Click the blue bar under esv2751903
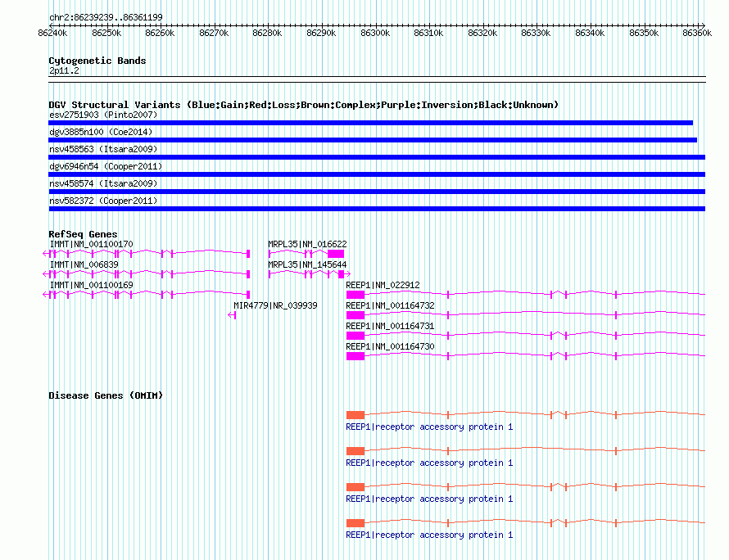This screenshot has height=560, width=729. [x=370, y=123]
